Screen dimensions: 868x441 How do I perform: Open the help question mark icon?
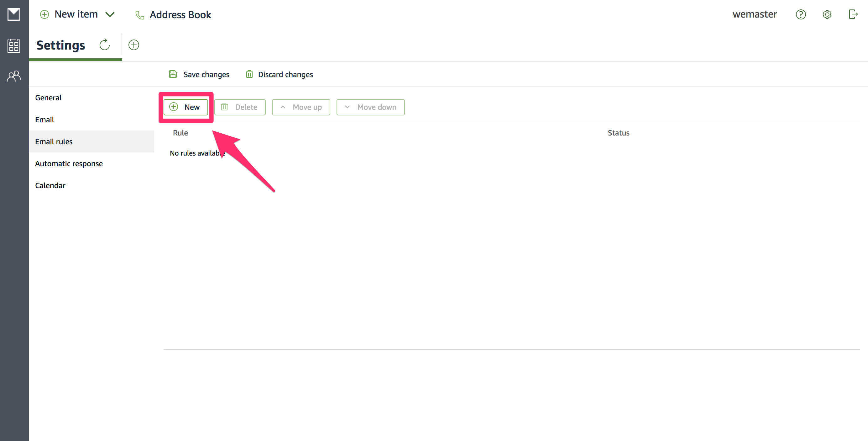coord(801,14)
